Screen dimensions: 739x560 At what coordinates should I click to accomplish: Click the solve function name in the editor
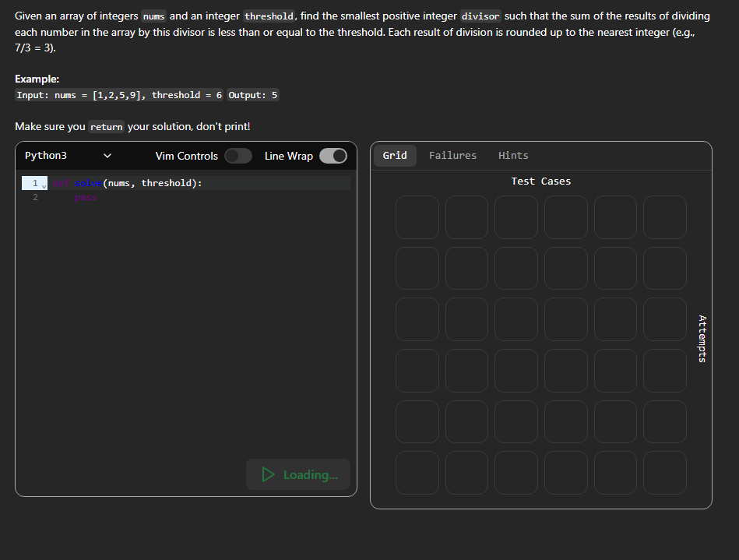(89, 182)
